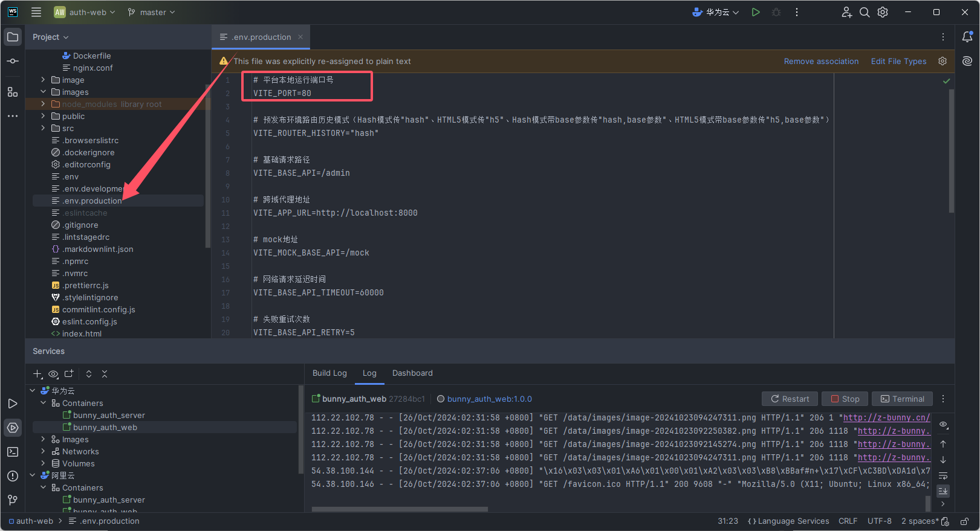The width and height of the screenshot is (980, 531).
Task: Switch to Build Log tab
Action: point(329,373)
